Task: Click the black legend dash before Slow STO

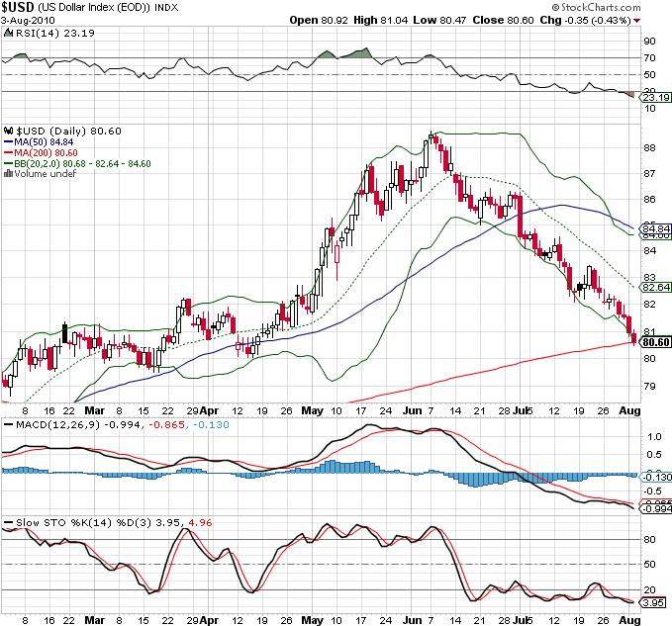Action: (x=8, y=523)
